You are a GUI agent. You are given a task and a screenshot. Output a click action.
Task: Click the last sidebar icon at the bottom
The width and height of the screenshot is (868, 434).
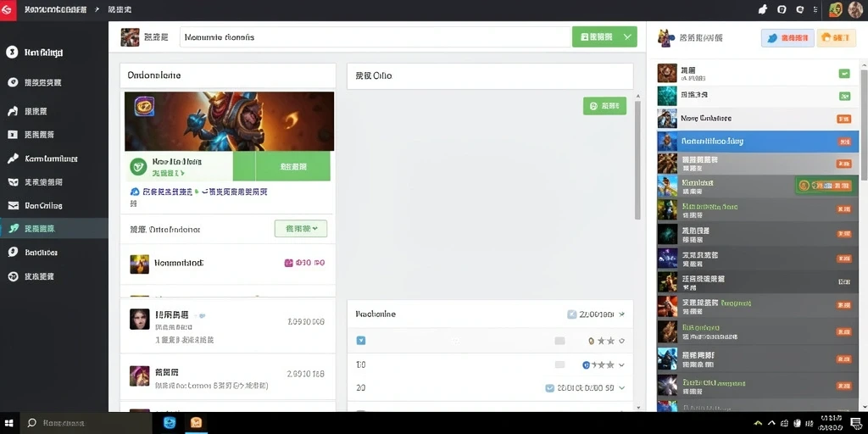point(13,275)
